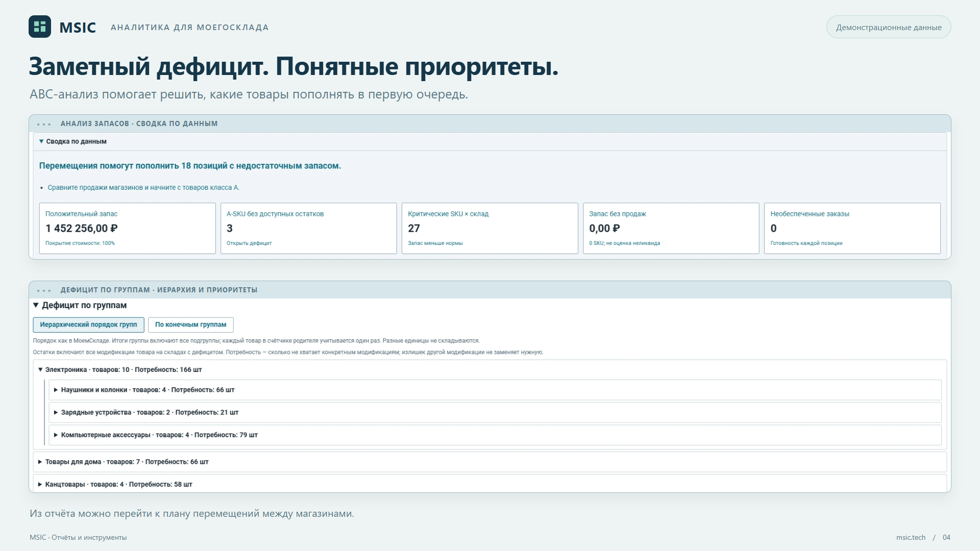Collapse the Дефицит по группам section
The height and width of the screenshot is (551, 980).
tap(80, 305)
